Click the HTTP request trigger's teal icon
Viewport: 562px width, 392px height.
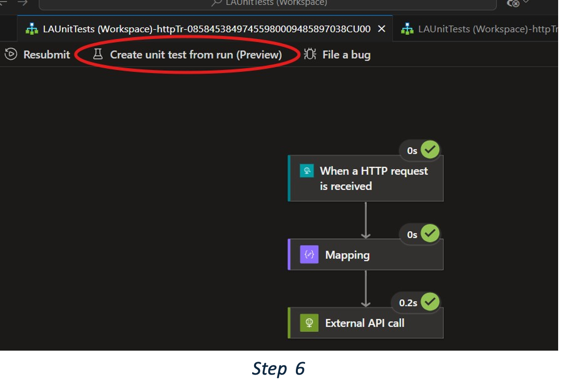[307, 171]
